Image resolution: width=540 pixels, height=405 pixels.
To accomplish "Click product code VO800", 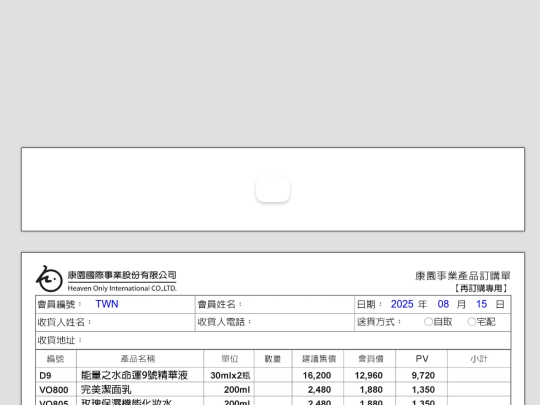I will [x=54, y=390].
